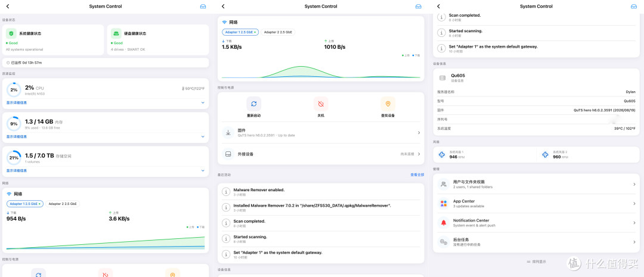Expand the 存储空间 storage details chevron
644x277 pixels.
[203, 171]
